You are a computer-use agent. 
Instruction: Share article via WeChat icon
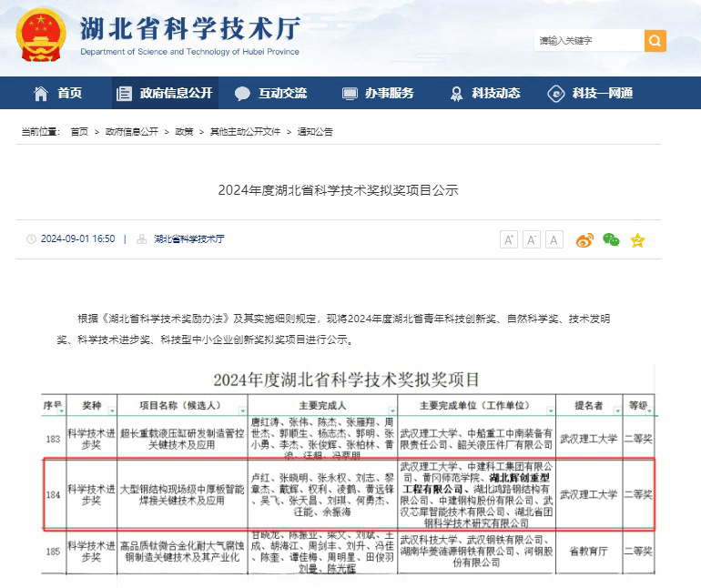tap(611, 240)
